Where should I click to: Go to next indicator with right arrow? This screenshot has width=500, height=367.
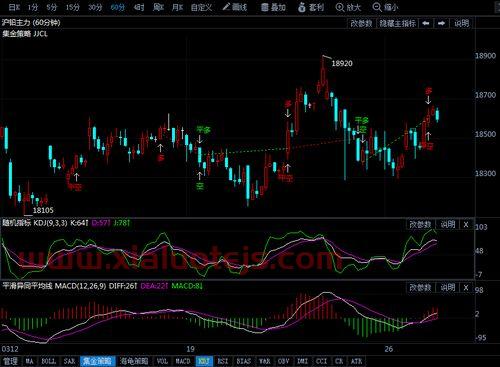pos(441,23)
